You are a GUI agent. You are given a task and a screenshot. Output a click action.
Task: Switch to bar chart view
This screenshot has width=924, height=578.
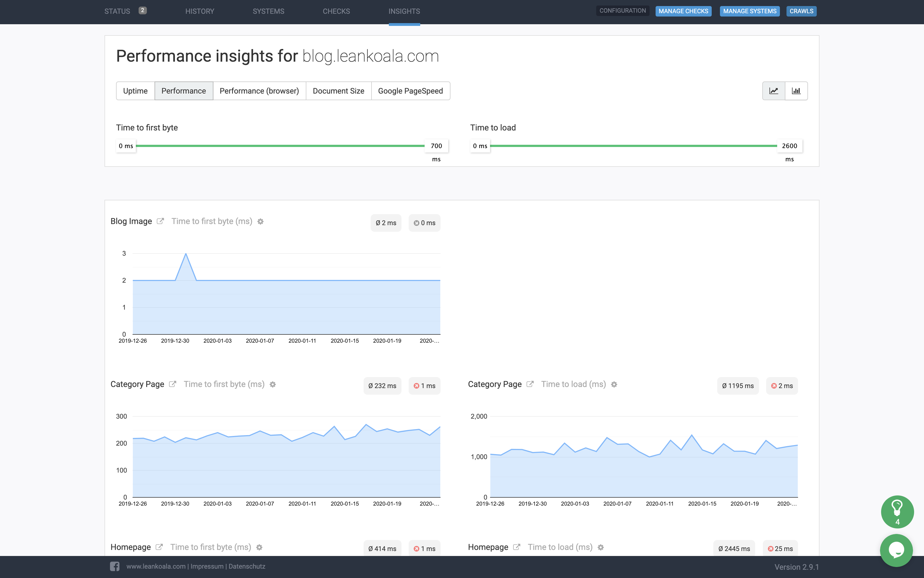pyautogui.click(x=796, y=91)
